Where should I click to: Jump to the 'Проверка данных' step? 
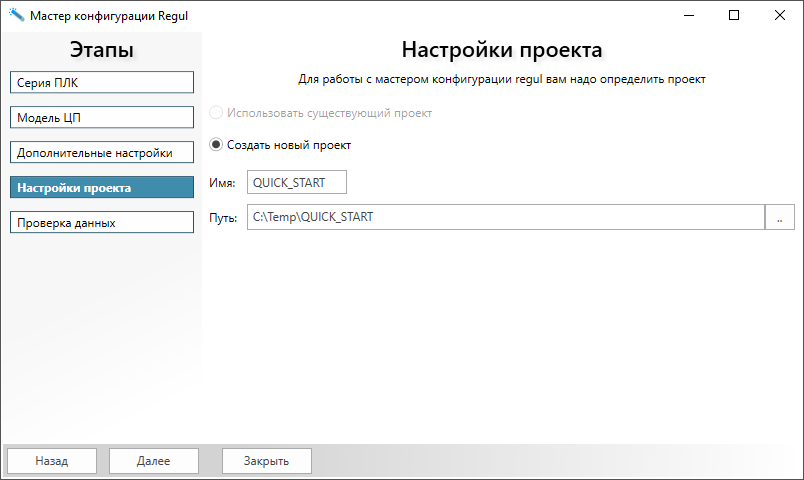click(101, 223)
